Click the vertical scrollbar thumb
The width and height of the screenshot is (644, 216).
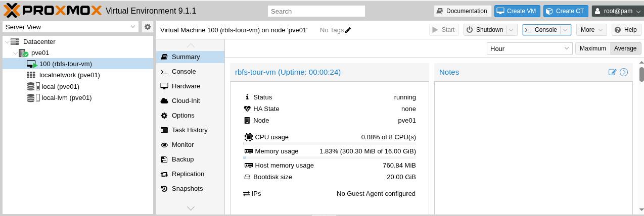tap(641, 74)
